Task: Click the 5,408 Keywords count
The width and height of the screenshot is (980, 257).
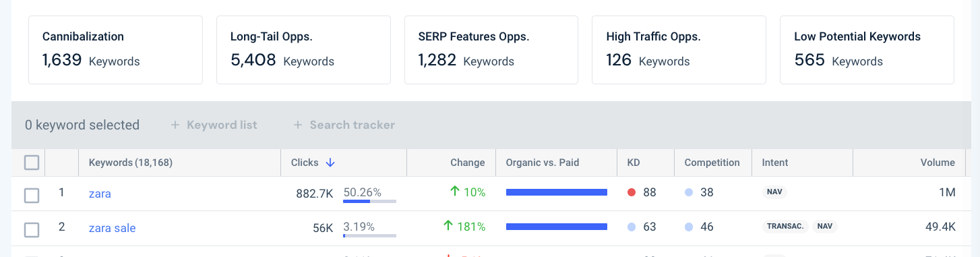Action: tap(282, 61)
